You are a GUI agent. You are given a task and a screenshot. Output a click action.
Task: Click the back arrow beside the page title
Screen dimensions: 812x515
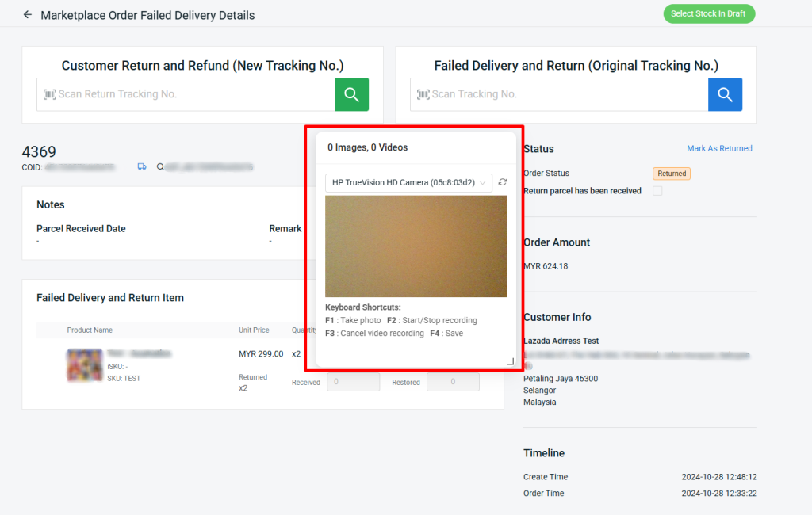pyautogui.click(x=28, y=15)
